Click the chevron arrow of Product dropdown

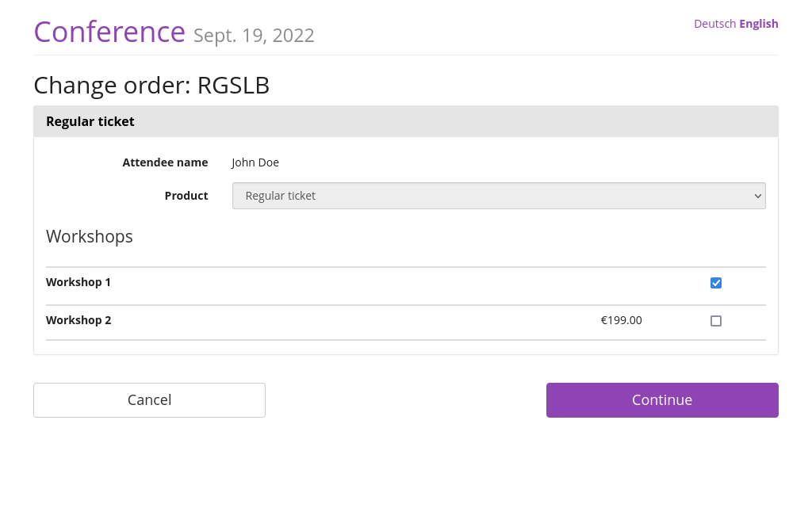757,197
